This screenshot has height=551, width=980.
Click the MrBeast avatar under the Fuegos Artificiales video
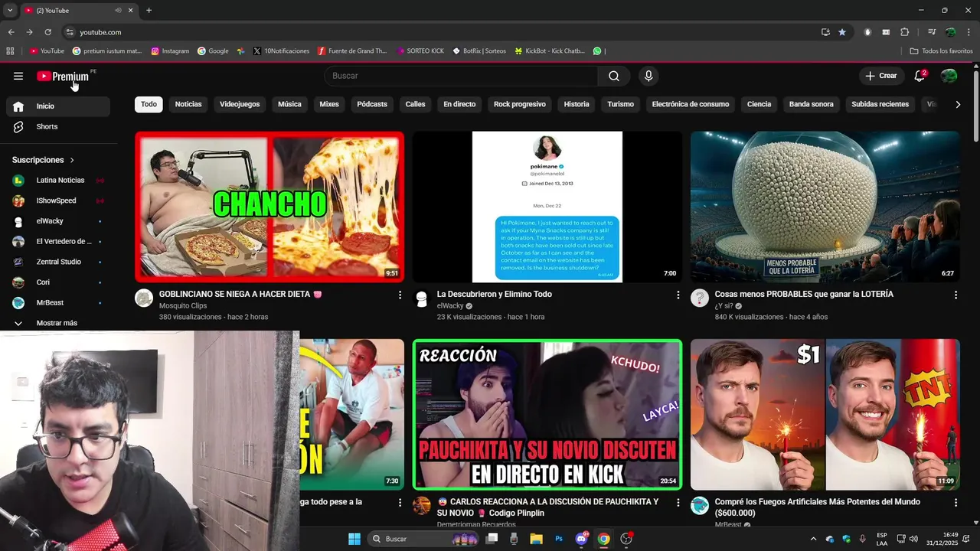coord(700,506)
